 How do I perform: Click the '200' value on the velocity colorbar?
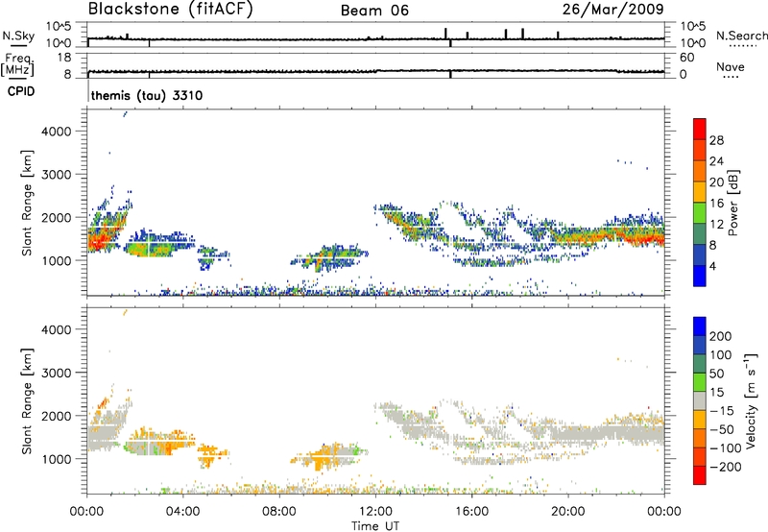pos(721,336)
